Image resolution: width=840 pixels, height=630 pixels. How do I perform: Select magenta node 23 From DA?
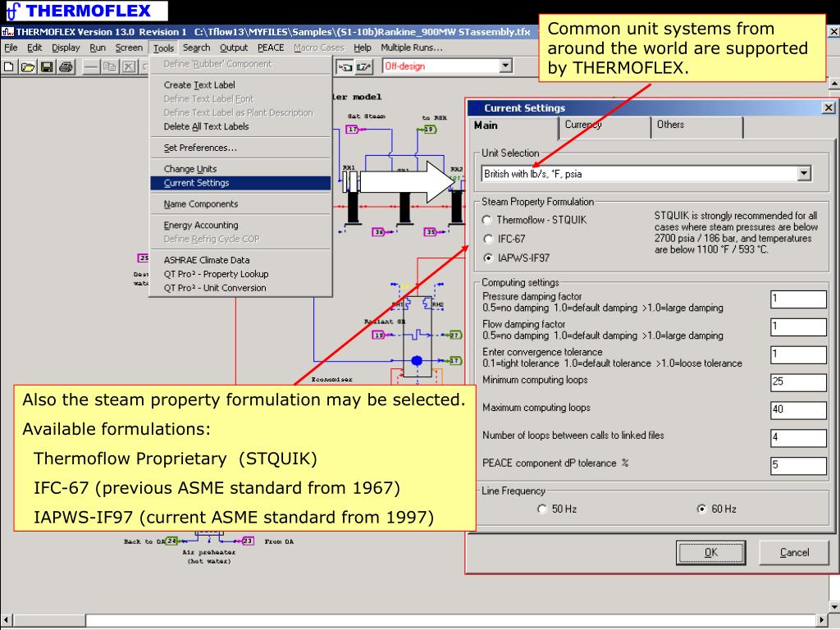[248, 541]
